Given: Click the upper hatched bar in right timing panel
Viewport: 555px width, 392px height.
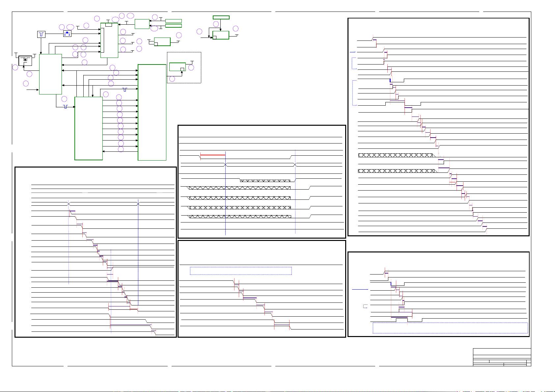Looking at the screenshot, I should point(395,155).
